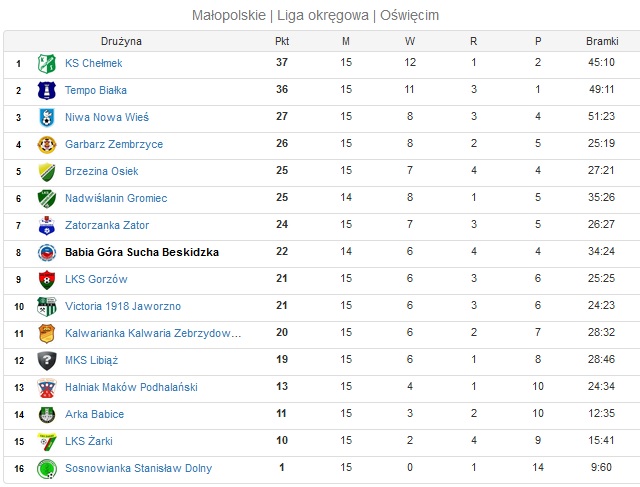Click the Babia Góra Sucha Beskidzka crest

(47, 253)
